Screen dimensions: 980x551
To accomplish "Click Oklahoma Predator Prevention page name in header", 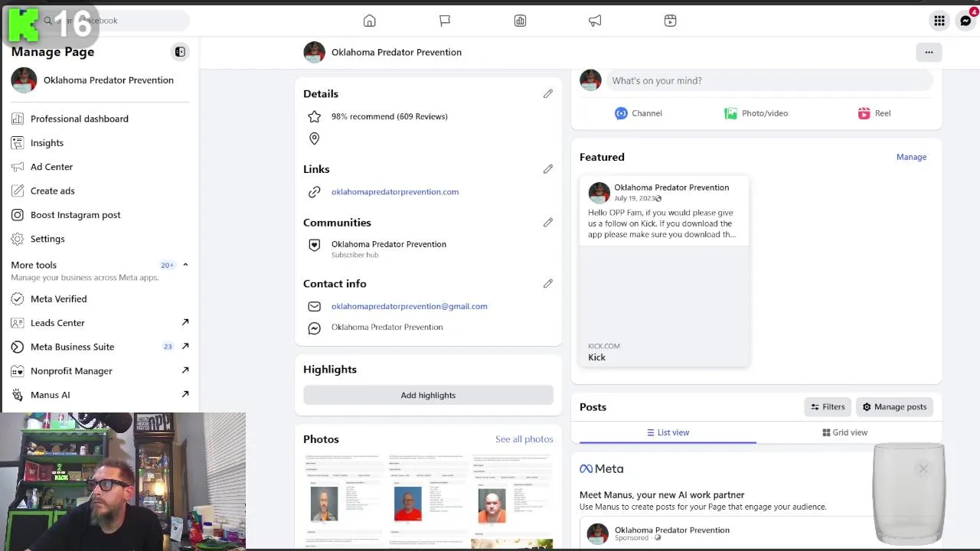I will pos(397,52).
